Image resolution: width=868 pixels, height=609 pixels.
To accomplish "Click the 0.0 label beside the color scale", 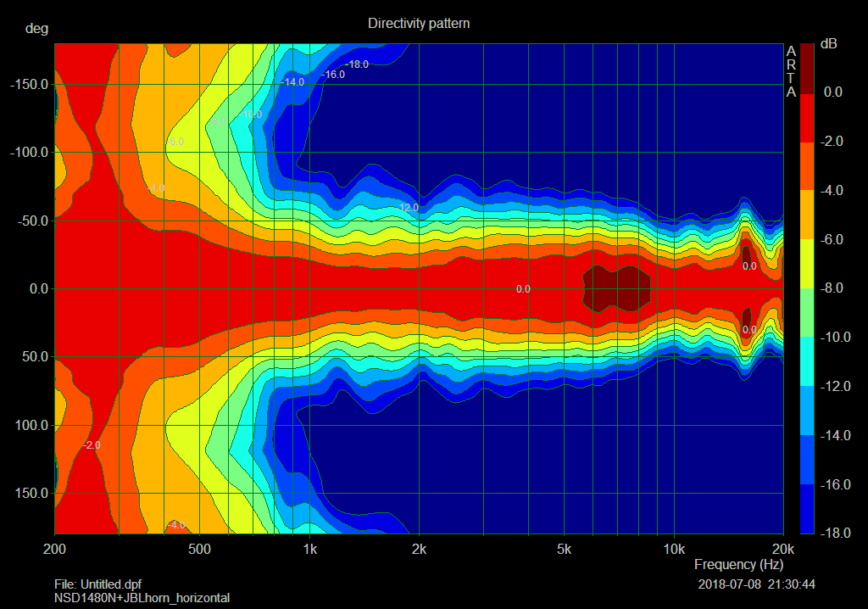I will [833, 92].
